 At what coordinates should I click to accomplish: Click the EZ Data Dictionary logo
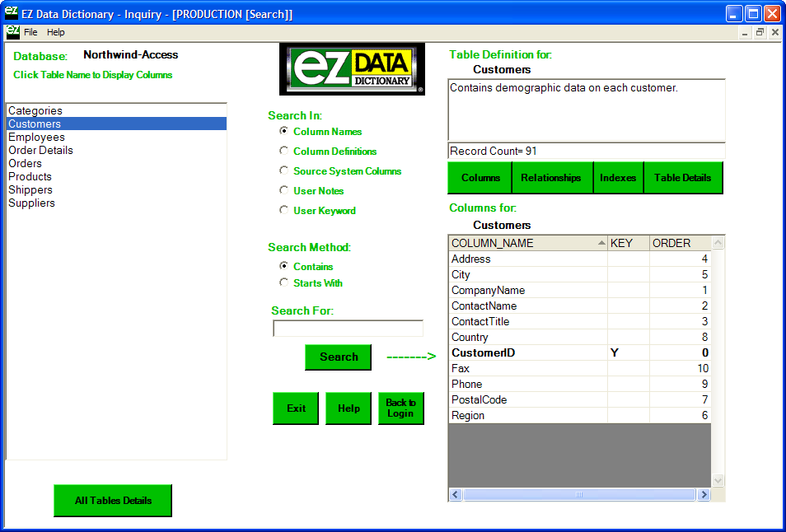click(353, 69)
